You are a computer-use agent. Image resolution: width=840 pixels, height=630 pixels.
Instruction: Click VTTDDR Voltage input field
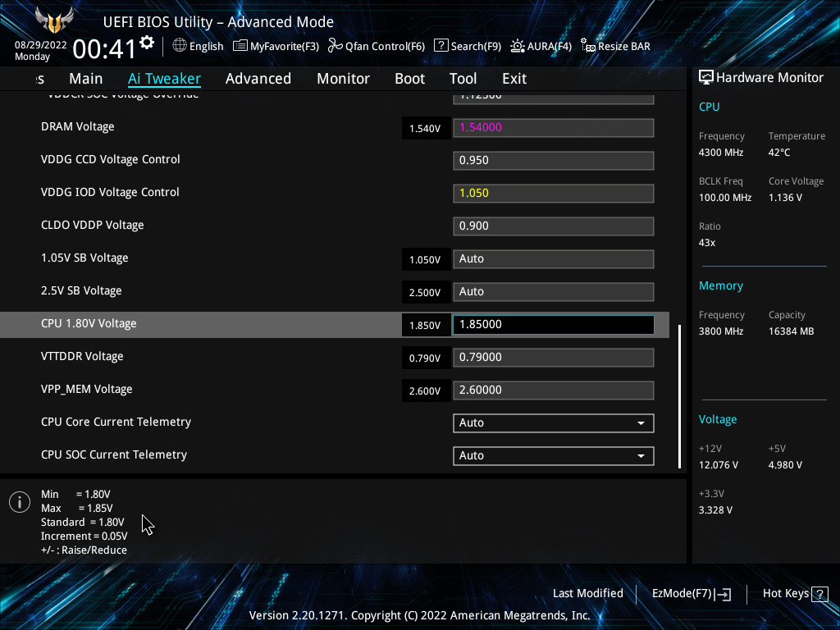point(554,358)
